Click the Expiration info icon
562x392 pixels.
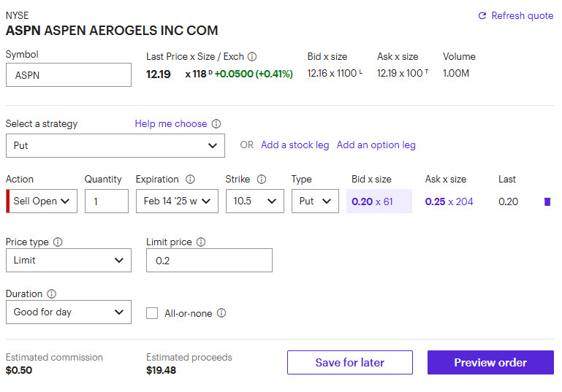[190, 179]
